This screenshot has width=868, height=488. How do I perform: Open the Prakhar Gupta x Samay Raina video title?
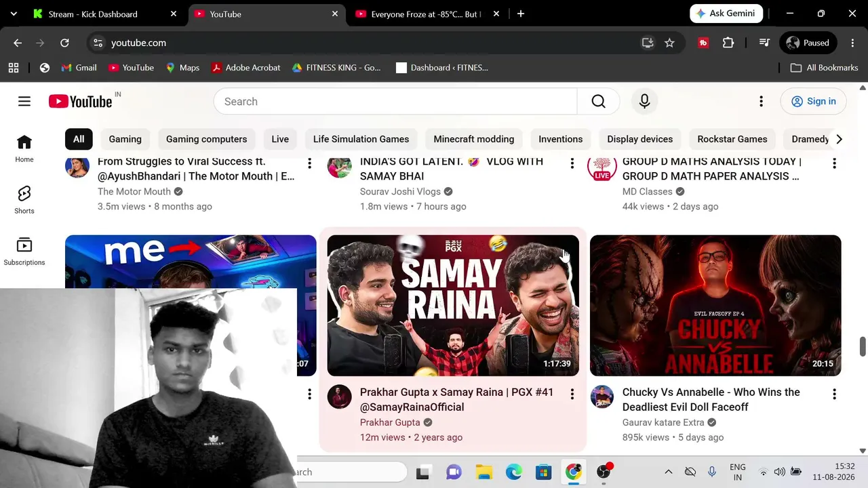tap(456, 400)
